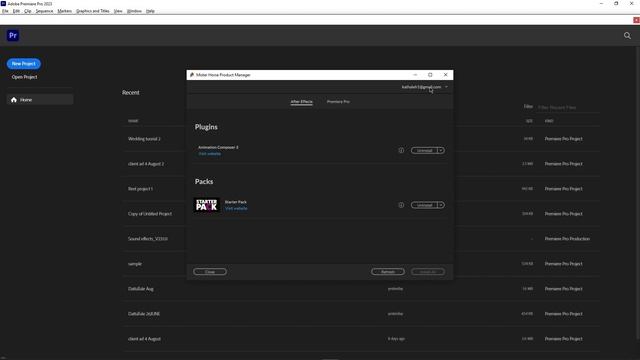
Task: Switch to the After Effects tab
Action: 301,102
